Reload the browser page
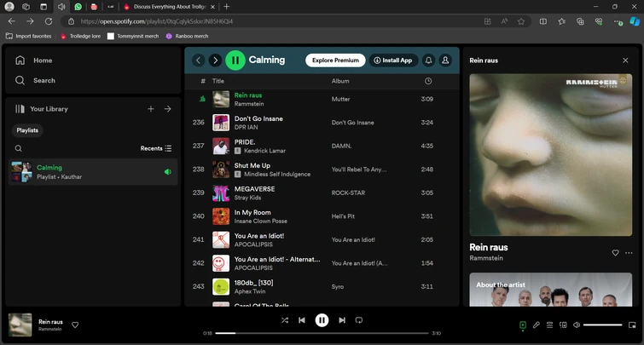The image size is (644, 345). [x=49, y=21]
